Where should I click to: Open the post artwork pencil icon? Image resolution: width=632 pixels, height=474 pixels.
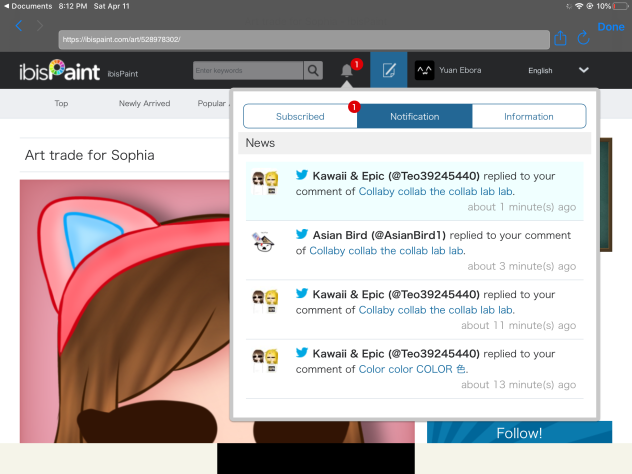(389, 70)
